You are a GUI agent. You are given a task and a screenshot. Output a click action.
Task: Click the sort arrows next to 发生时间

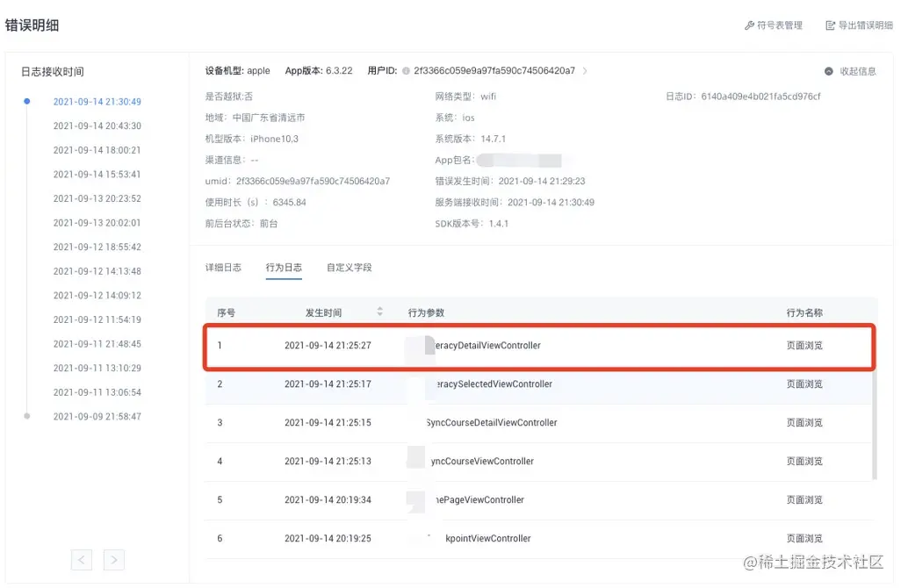(x=380, y=312)
